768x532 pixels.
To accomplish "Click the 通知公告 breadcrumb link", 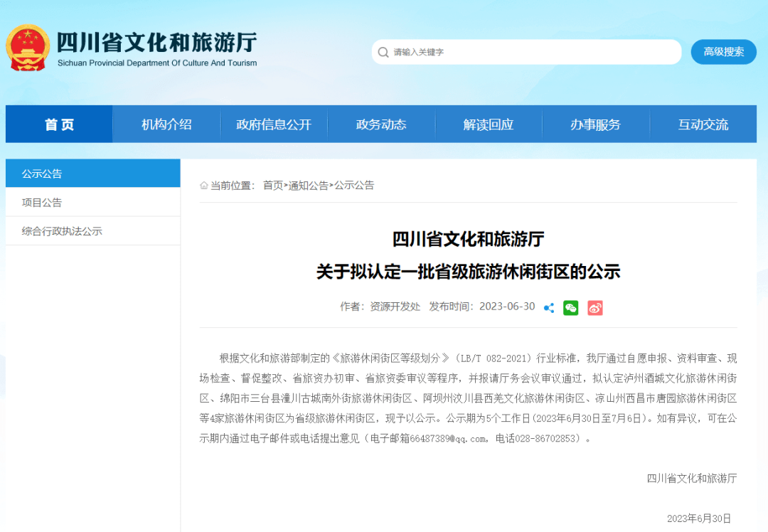I will (309, 186).
